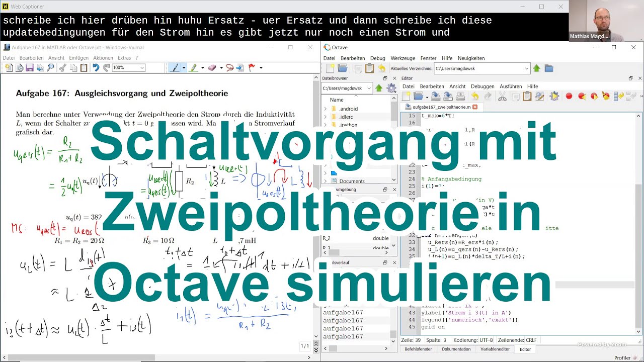This screenshot has height=362, width=644.
Task: Open the eraser options dropdown arrow
Action: click(220, 68)
